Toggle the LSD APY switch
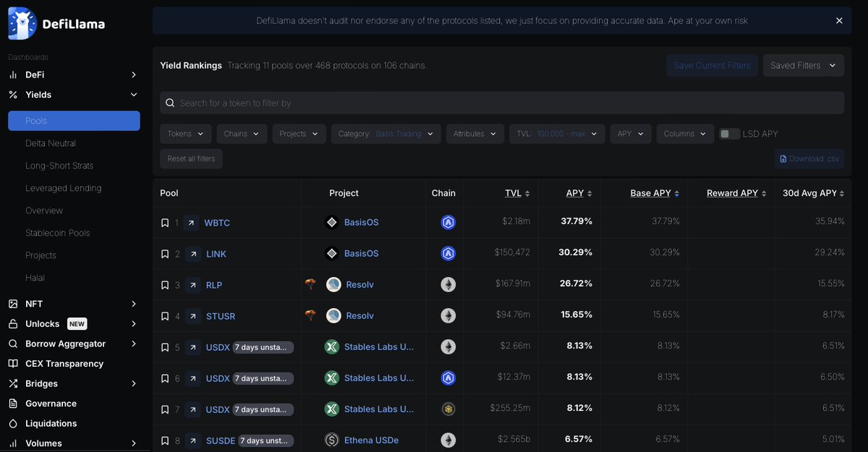This screenshot has height=452, width=868. coord(730,134)
